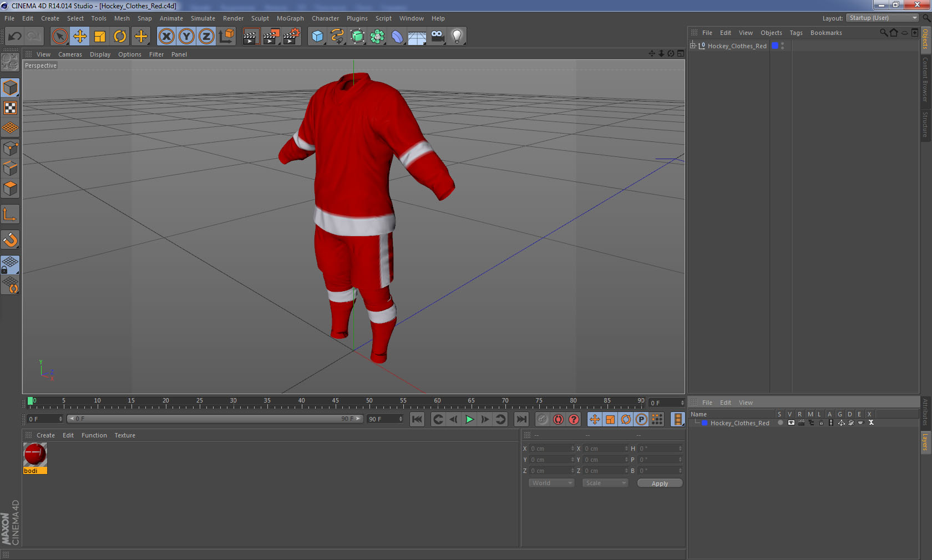
Task: Activate the Scale tool
Action: (100, 37)
